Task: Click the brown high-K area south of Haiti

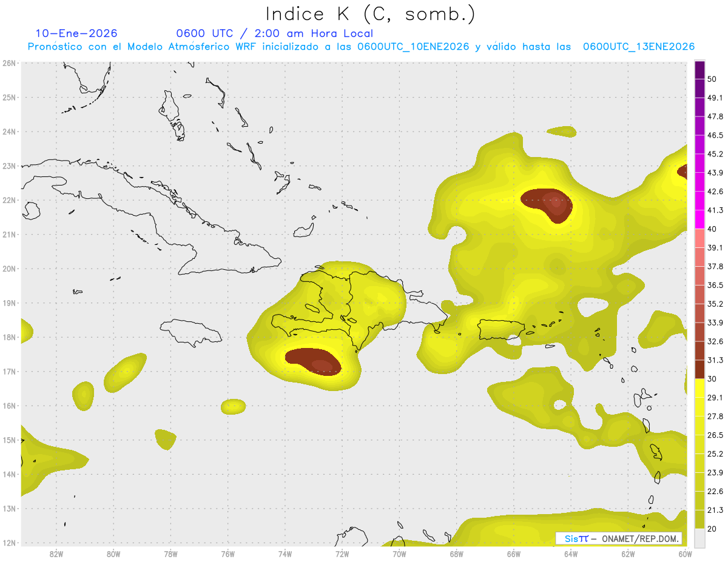Action: [x=313, y=361]
